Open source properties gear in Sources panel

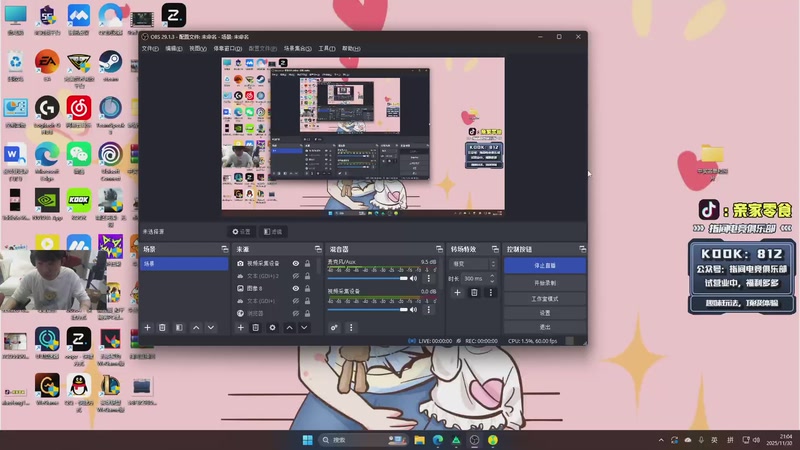[272, 328]
